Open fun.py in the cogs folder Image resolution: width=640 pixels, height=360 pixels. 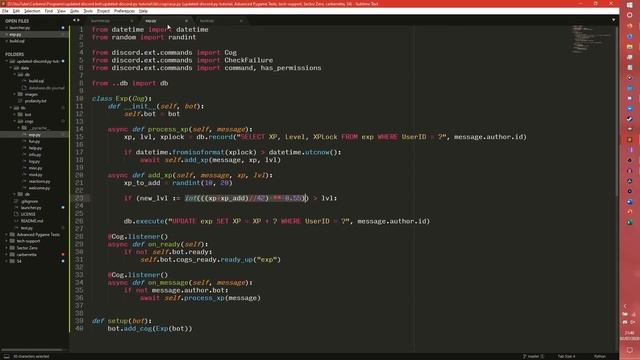point(34,141)
